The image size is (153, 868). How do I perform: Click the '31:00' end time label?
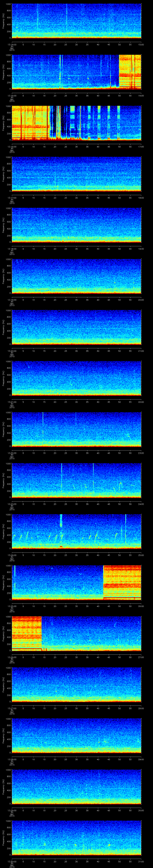click(x=141, y=861)
